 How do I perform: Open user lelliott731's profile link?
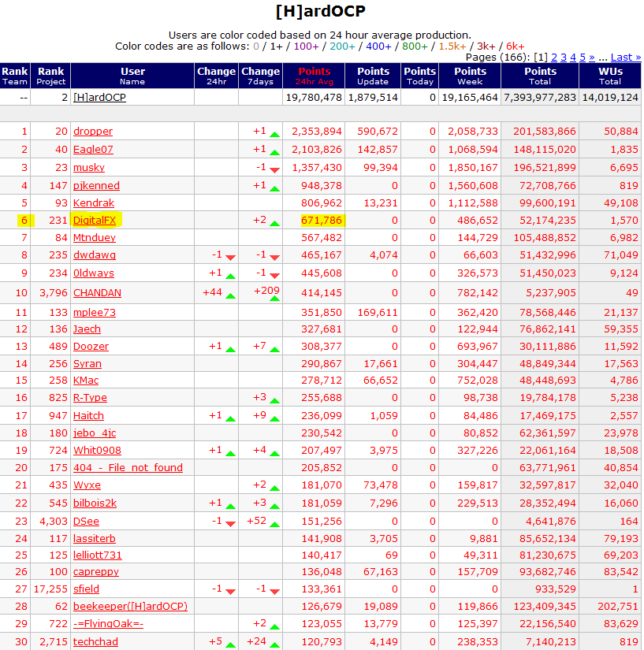coord(98,555)
